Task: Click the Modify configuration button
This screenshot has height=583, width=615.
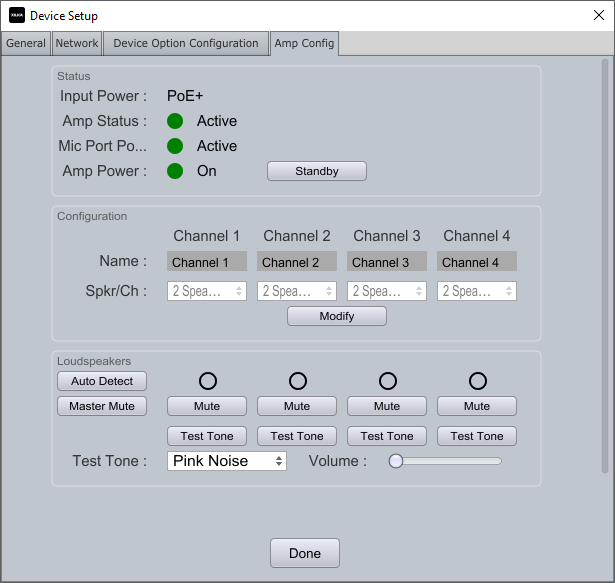Action: [337, 316]
